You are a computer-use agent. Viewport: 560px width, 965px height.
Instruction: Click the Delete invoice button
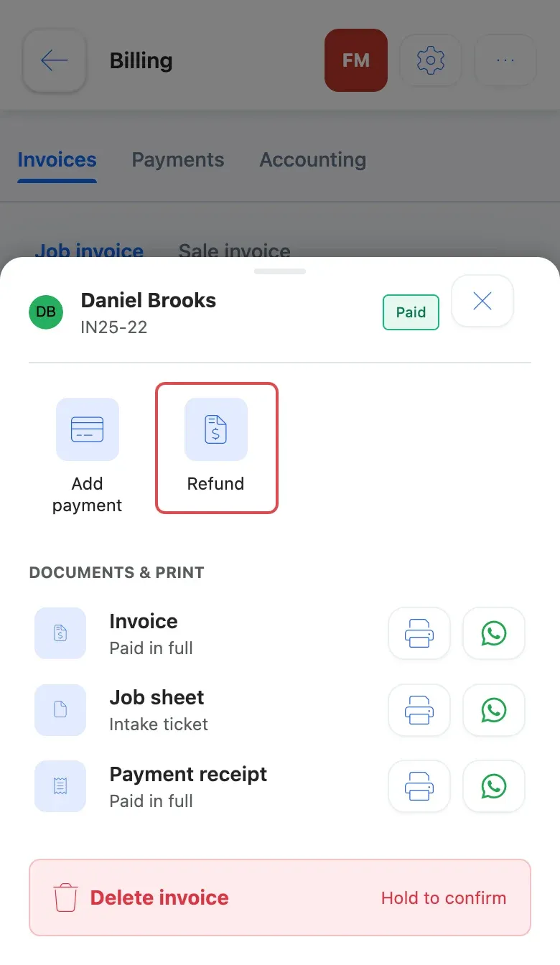(280, 898)
